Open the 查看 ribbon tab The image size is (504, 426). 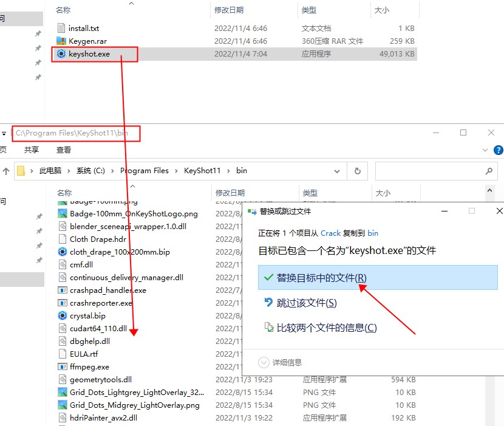click(64, 149)
